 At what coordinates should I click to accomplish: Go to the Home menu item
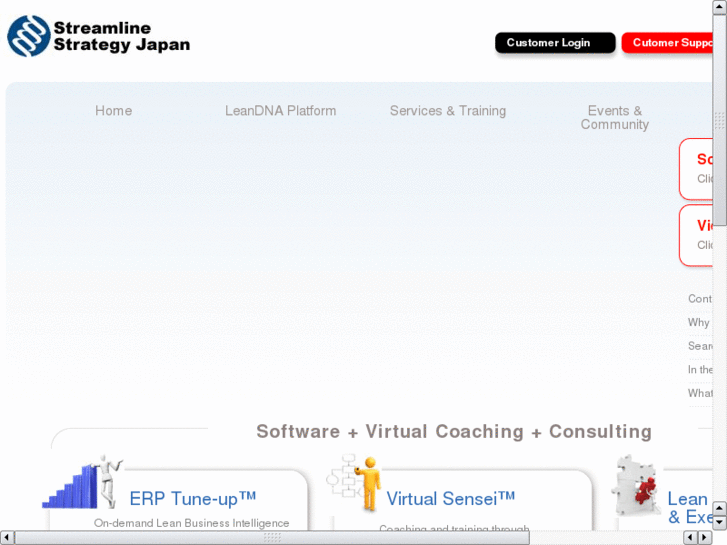(x=114, y=111)
